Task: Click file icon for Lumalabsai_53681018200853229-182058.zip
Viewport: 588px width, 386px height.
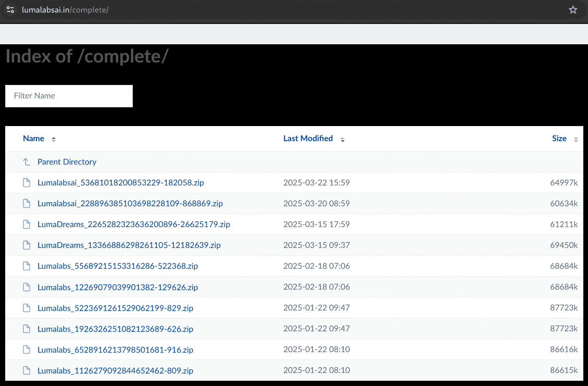Action: [x=27, y=183]
